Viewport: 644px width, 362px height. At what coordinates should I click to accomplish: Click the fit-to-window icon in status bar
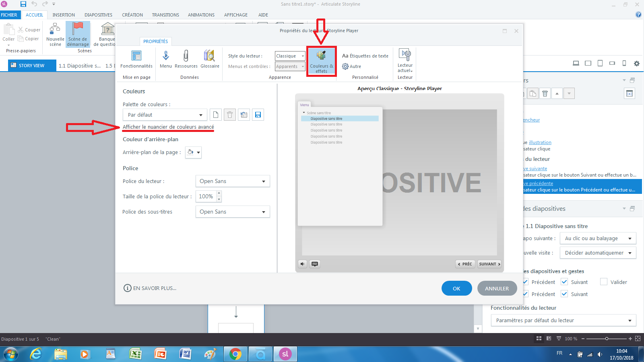638,339
